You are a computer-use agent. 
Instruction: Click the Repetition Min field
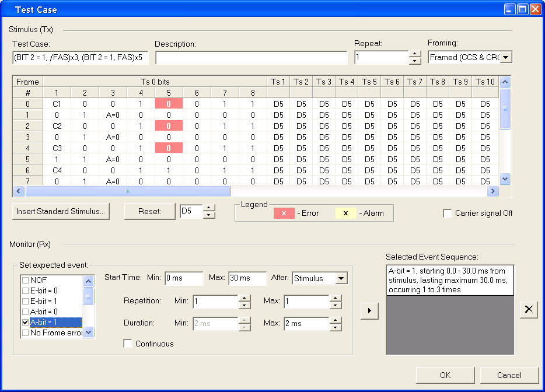click(215, 302)
